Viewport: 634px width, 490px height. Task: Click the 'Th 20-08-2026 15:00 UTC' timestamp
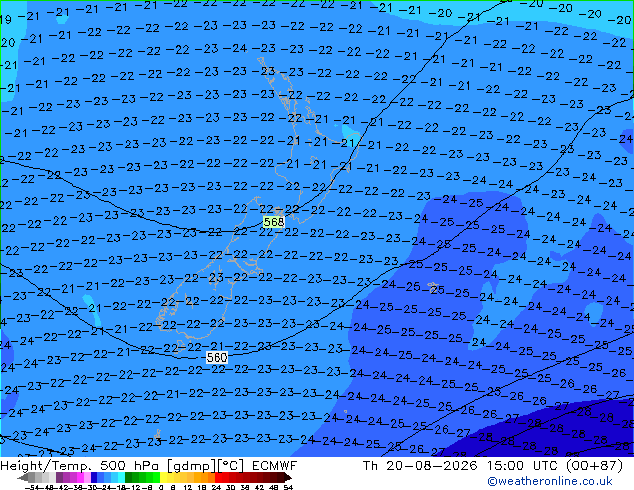pyautogui.click(x=459, y=466)
